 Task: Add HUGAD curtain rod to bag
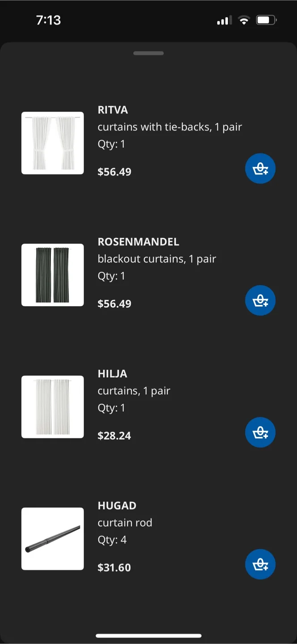point(260,564)
